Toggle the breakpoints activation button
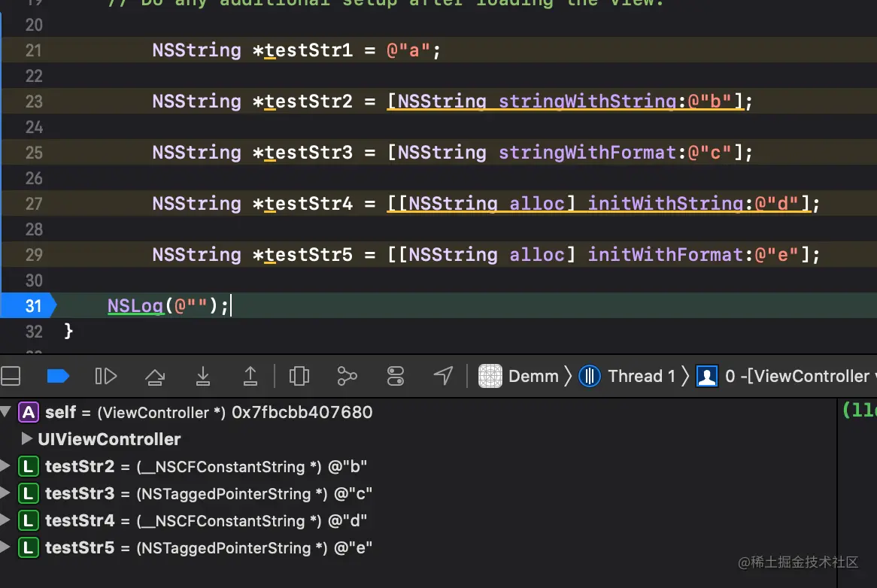877x588 pixels. tap(58, 376)
